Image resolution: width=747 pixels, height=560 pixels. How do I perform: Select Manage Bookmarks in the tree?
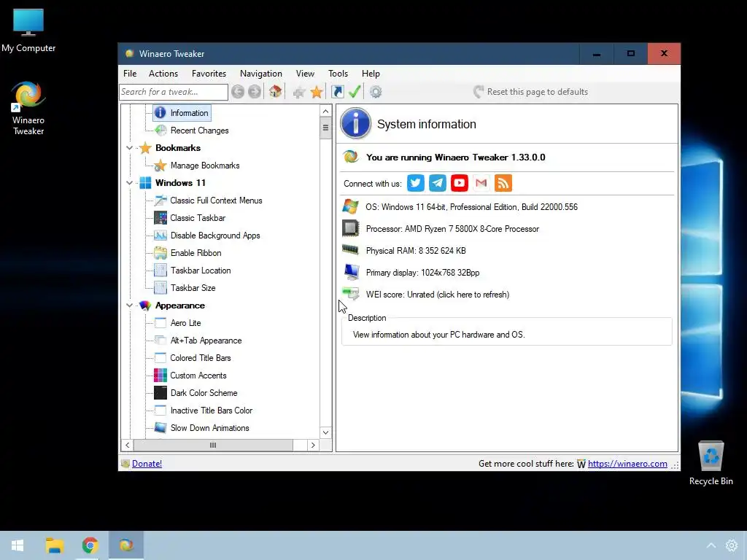(x=197, y=166)
